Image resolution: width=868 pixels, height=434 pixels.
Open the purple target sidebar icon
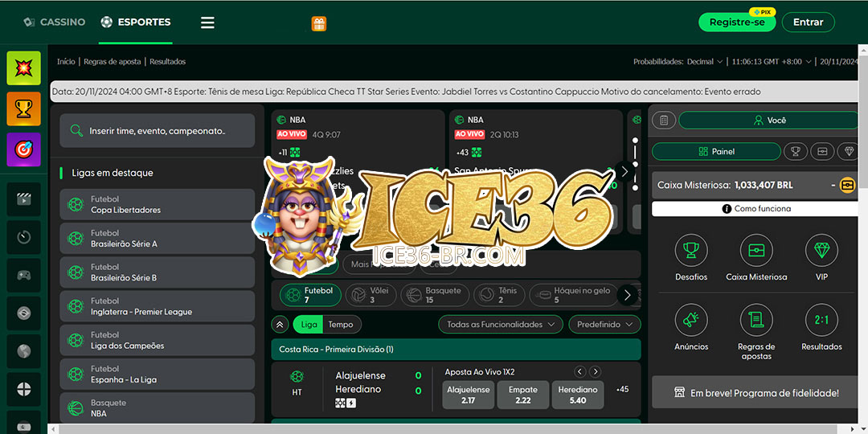coord(24,149)
